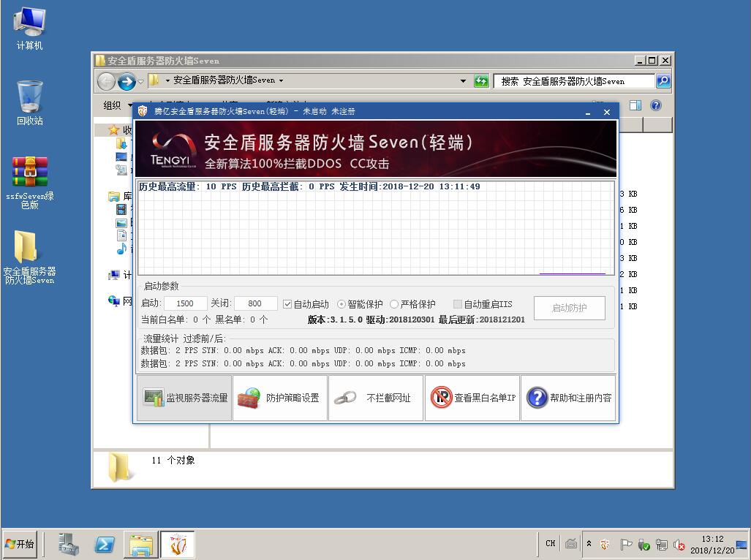Click the keyboard icon in language bar
This screenshot has width=751, height=560.
[x=570, y=544]
